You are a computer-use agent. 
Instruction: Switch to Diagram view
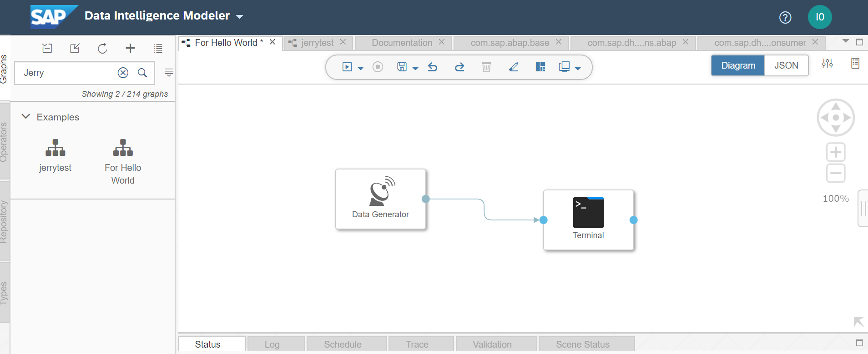point(738,65)
